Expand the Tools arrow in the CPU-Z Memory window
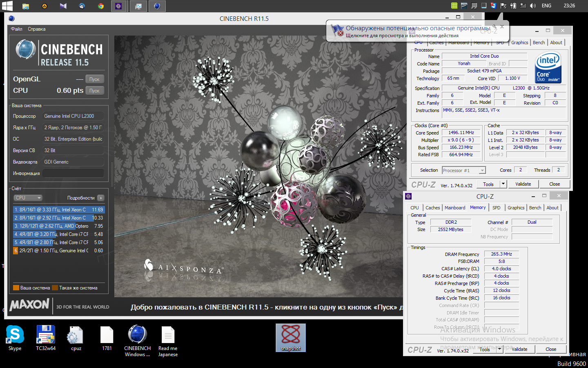 (499, 349)
